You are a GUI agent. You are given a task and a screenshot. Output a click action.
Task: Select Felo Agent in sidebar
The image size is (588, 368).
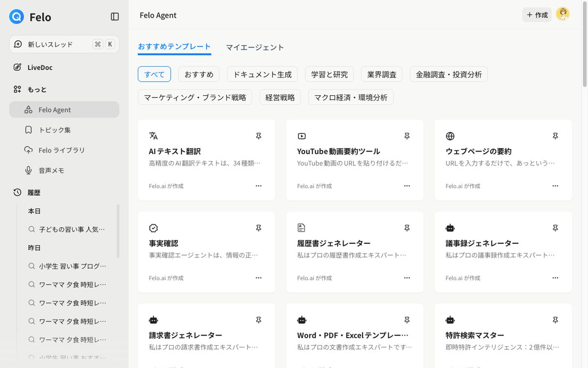coord(64,110)
